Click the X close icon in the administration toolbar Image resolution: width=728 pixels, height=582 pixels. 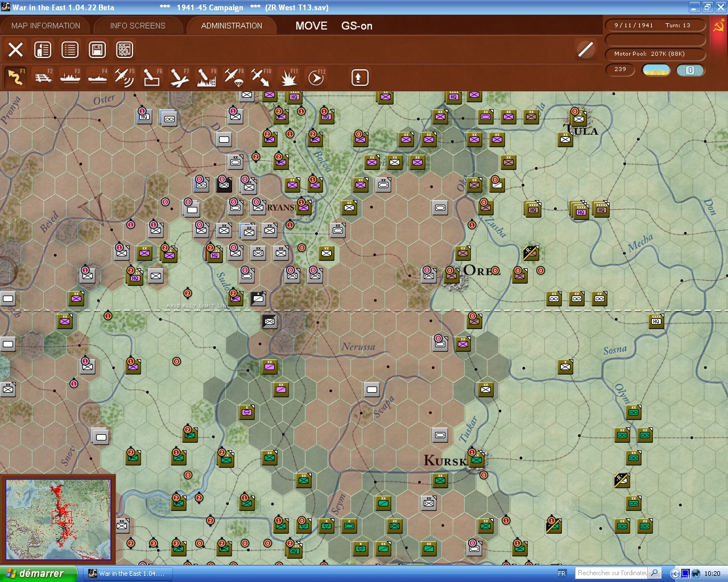pyautogui.click(x=16, y=50)
